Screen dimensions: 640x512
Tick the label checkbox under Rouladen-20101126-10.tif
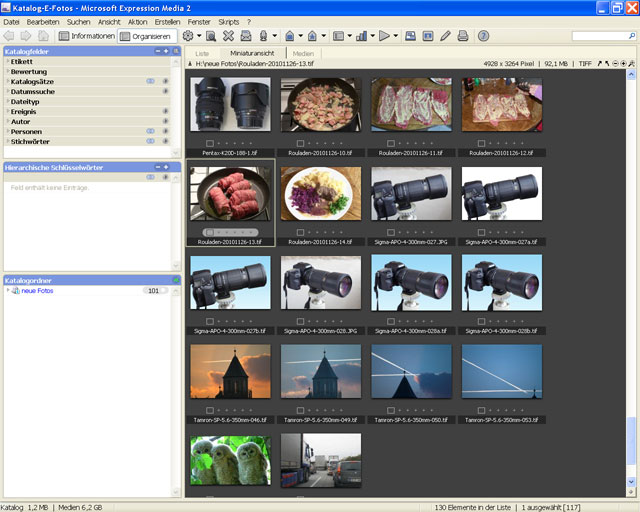[300, 144]
